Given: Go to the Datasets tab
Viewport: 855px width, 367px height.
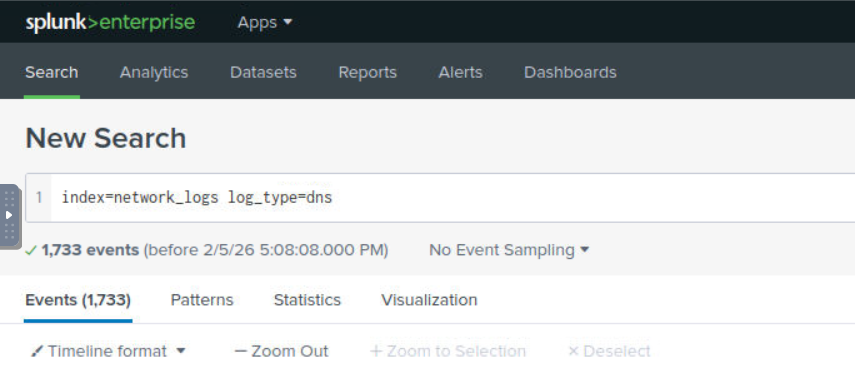Looking at the screenshot, I should pyautogui.click(x=263, y=73).
